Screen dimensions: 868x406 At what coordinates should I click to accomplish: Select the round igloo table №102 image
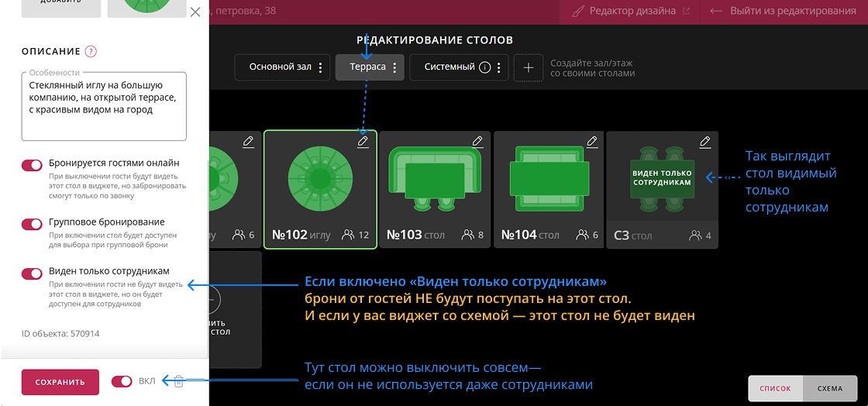320,178
